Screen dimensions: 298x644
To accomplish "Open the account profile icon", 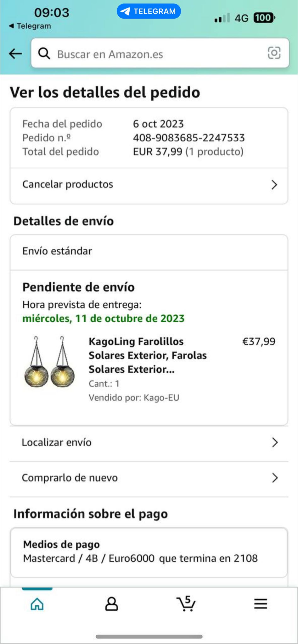I will (x=111, y=604).
